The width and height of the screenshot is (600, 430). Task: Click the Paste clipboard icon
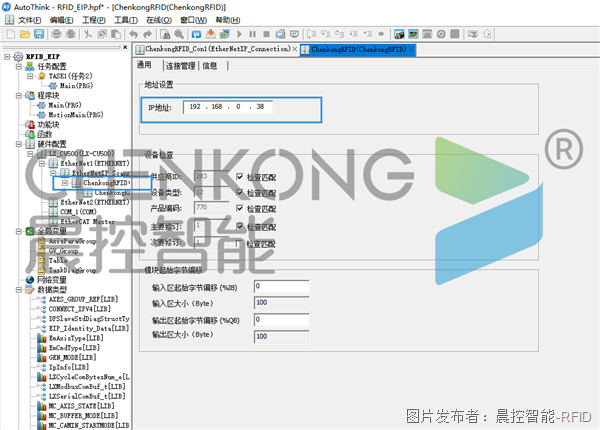pos(116,34)
